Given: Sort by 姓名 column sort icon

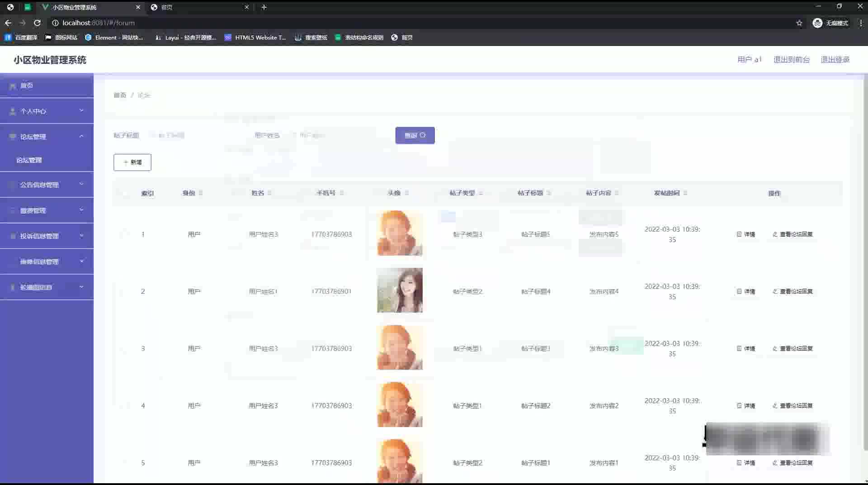Looking at the screenshot, I should pos(269,193).
